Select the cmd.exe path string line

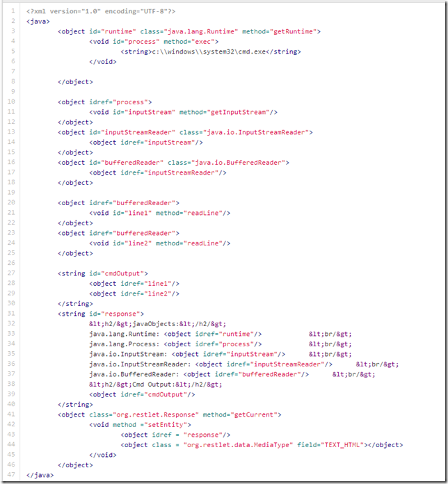(211, 51)
